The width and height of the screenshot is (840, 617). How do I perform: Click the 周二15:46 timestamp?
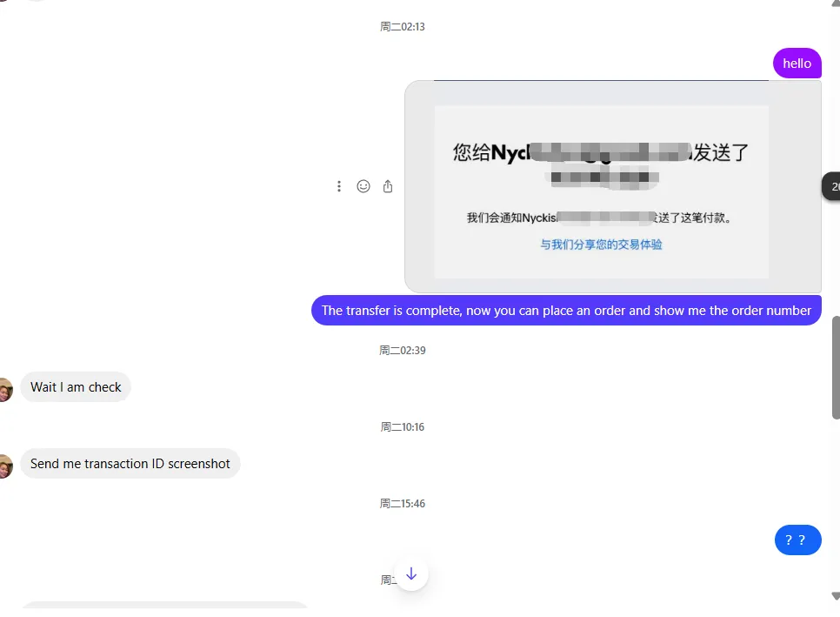403,504
